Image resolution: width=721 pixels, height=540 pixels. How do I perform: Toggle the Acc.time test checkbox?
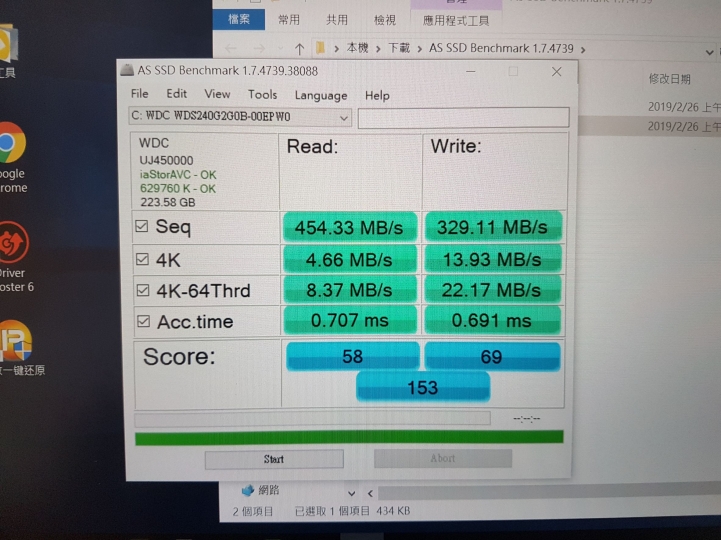143,321
